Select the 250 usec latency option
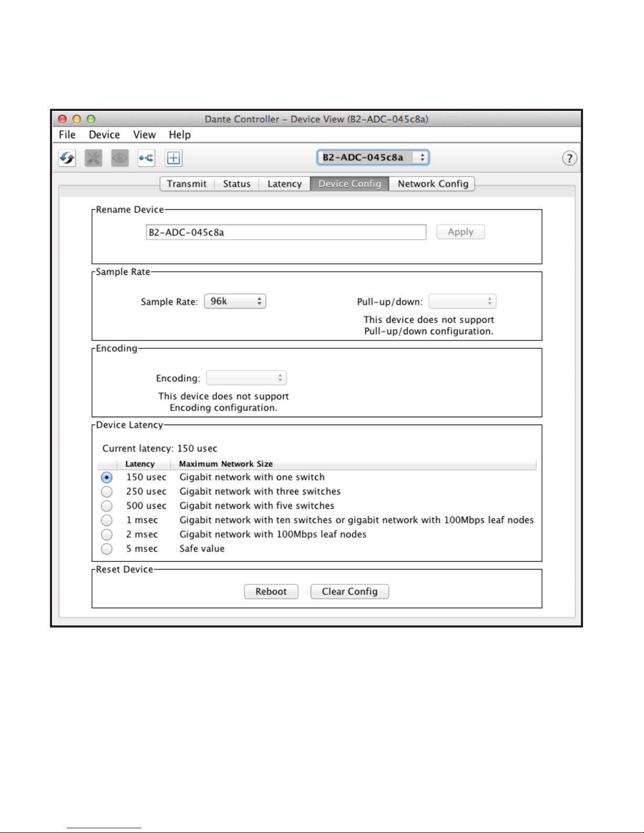Image resolution: width=644 pixels, height=833 pixels. (x=107, y=491)
